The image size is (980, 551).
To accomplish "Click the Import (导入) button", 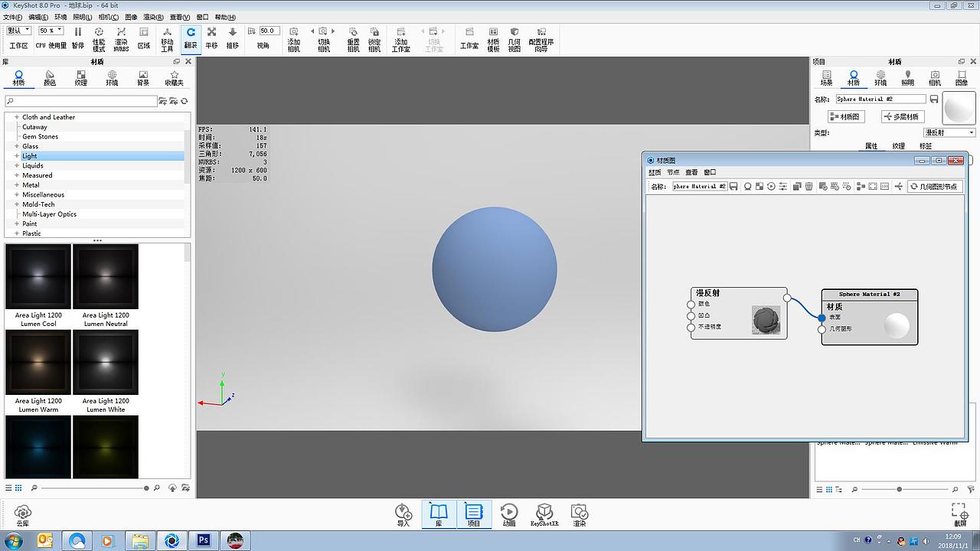I will click(403, 515).
